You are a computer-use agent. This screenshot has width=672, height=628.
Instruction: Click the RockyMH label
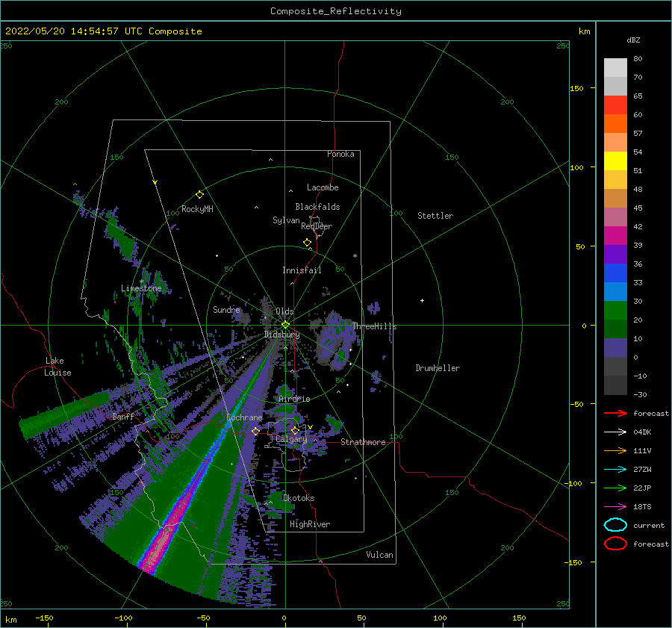tap(197, 209)
